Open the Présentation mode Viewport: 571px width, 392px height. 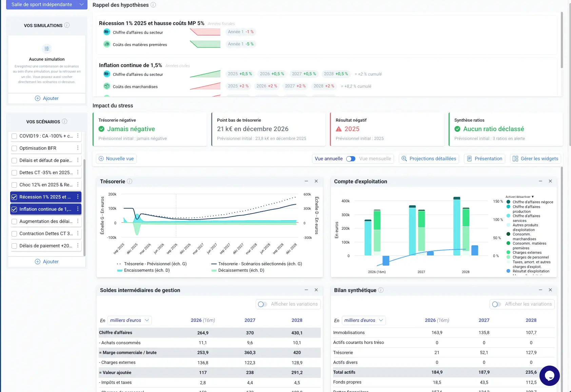point(485,159)
